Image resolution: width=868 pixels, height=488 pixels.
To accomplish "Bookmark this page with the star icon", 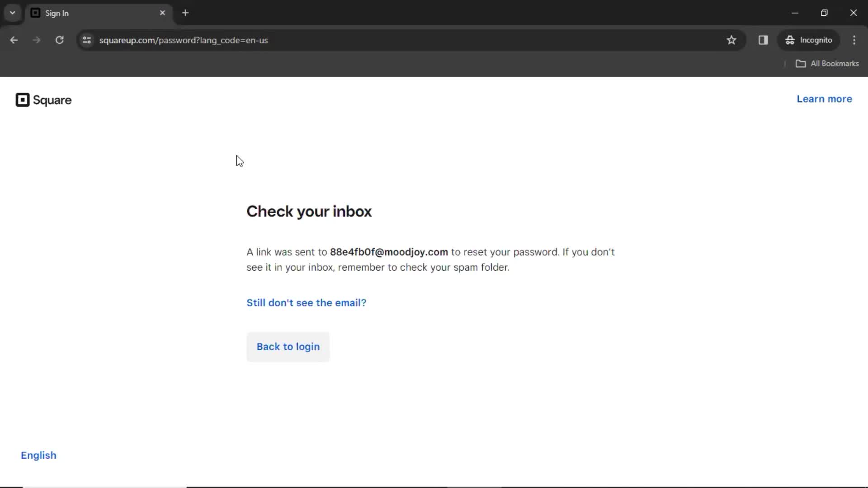I will click(731, 40).
